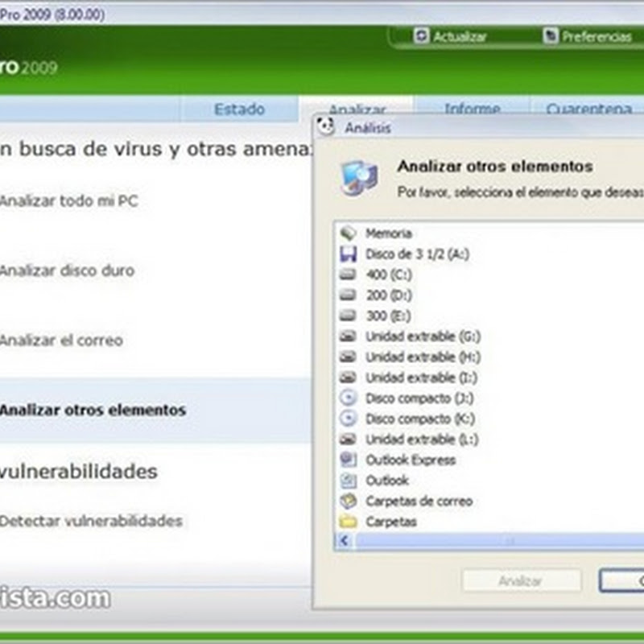Select the Carpetas de correo icon

pos(348,501)
